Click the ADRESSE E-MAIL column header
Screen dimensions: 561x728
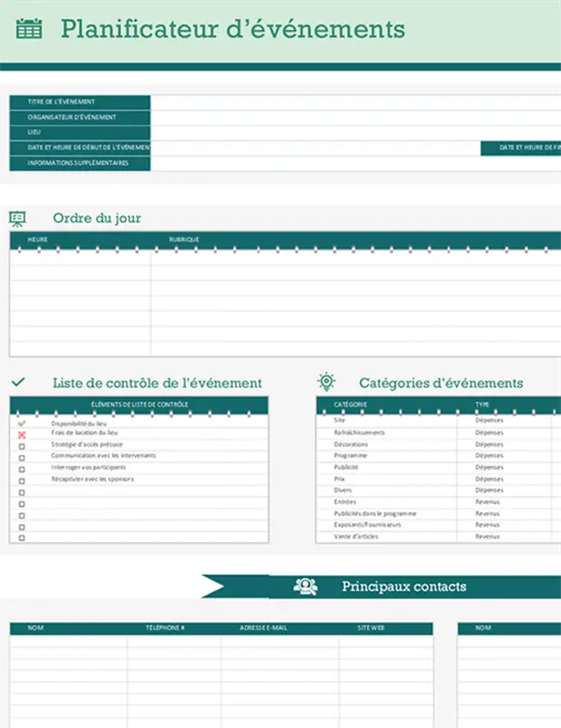[263, 628]
